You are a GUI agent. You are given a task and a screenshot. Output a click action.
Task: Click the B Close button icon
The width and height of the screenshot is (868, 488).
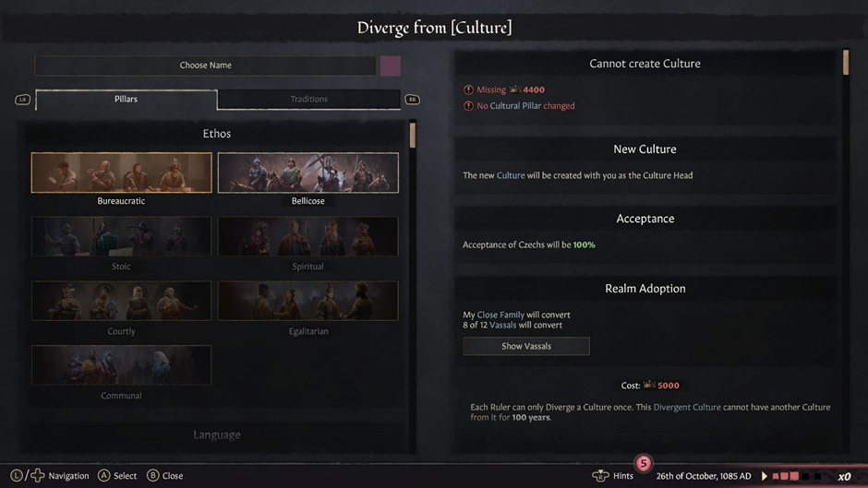pyautogui.click(x=152, y=475)
